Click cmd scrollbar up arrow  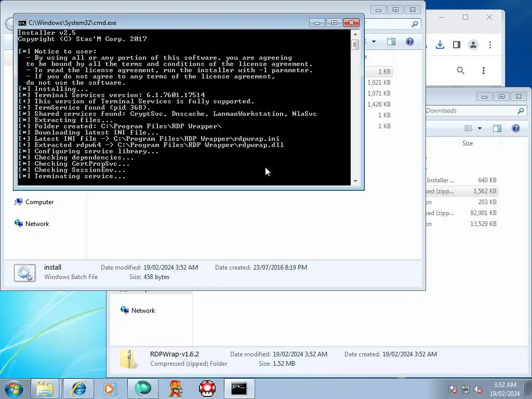click(355, 34)
